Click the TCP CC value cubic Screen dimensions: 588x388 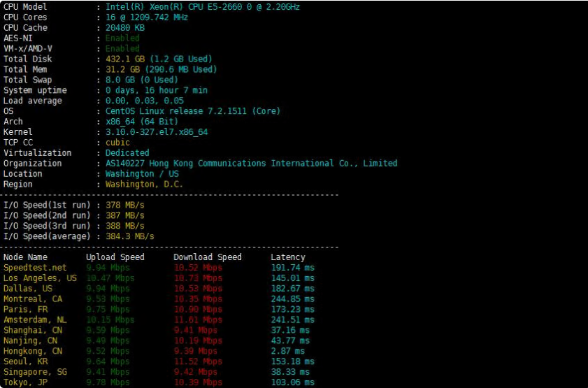click(117, 143)
